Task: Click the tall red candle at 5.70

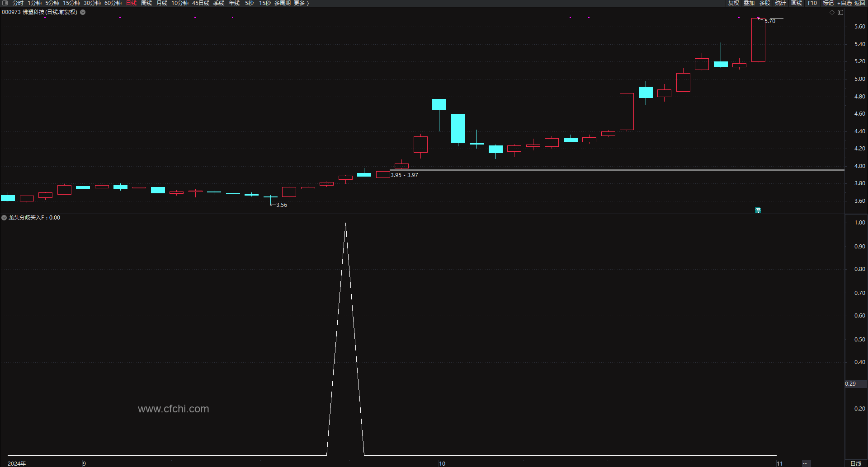Action: click(x=758, y=40)
